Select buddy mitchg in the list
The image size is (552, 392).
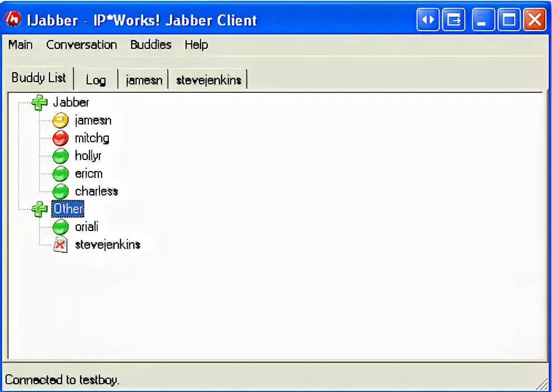pyautogui.click(x=92, y=138)
